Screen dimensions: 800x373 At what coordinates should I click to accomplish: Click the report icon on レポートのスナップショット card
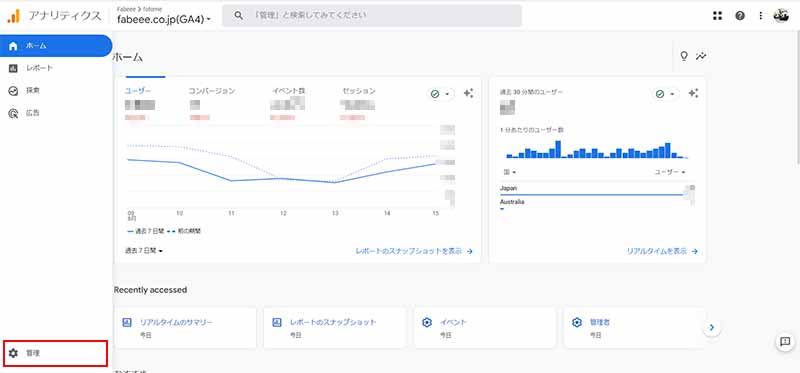pos(277,322)
